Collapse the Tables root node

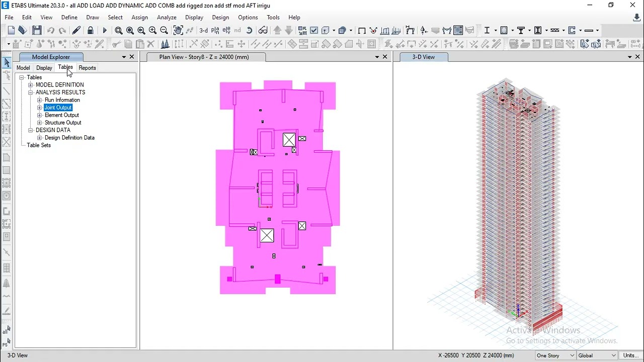22,77
